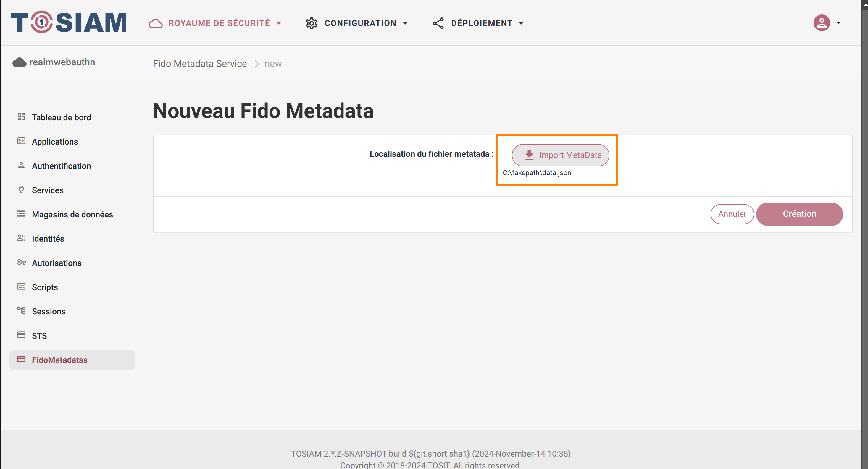Click the Authentification person icon
Viewport: 868px width, 469px height.
click(x=21, y=165)
